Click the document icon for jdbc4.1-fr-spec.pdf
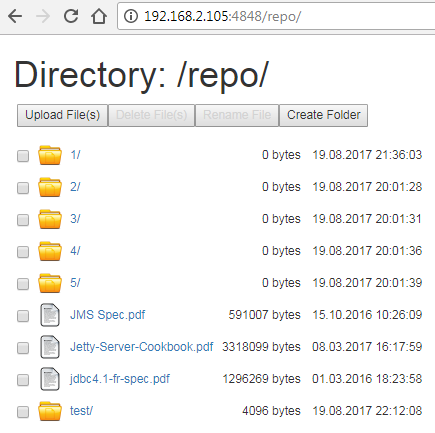 50,379
